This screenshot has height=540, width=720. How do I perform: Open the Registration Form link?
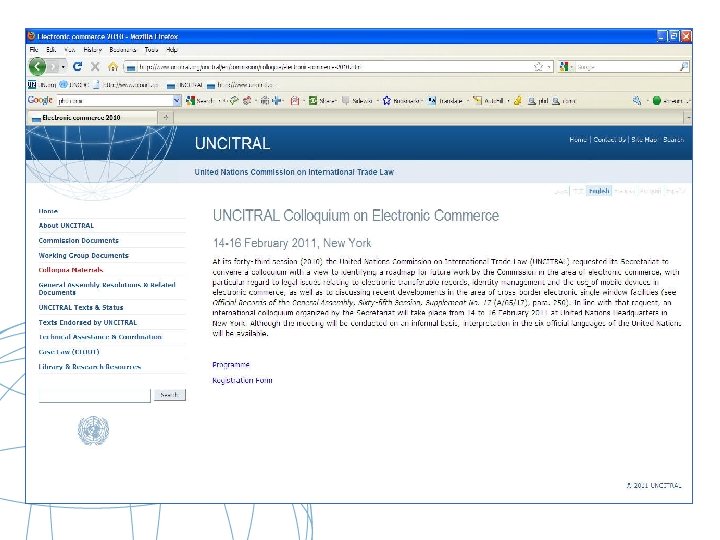pos(242,380)
